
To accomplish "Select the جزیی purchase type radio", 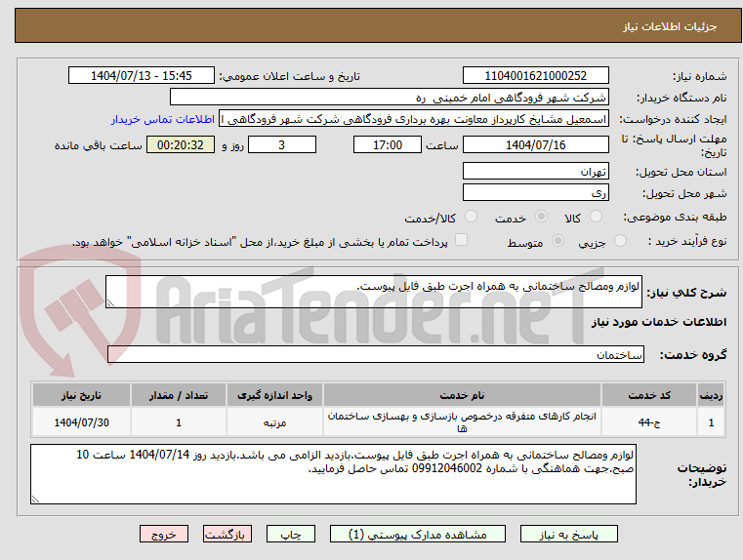I will tap(620, 241).
